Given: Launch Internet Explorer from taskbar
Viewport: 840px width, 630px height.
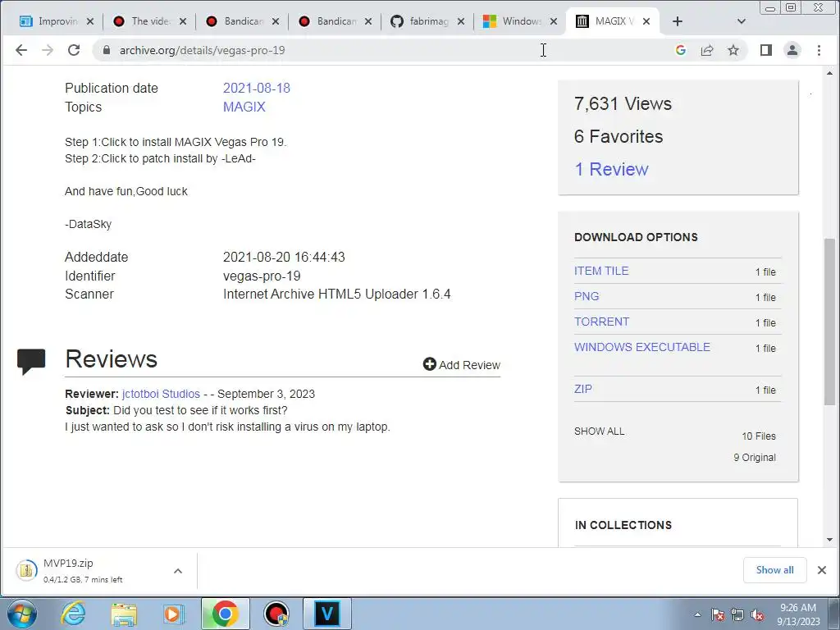Looking at the screenshot, I should 73,614.
